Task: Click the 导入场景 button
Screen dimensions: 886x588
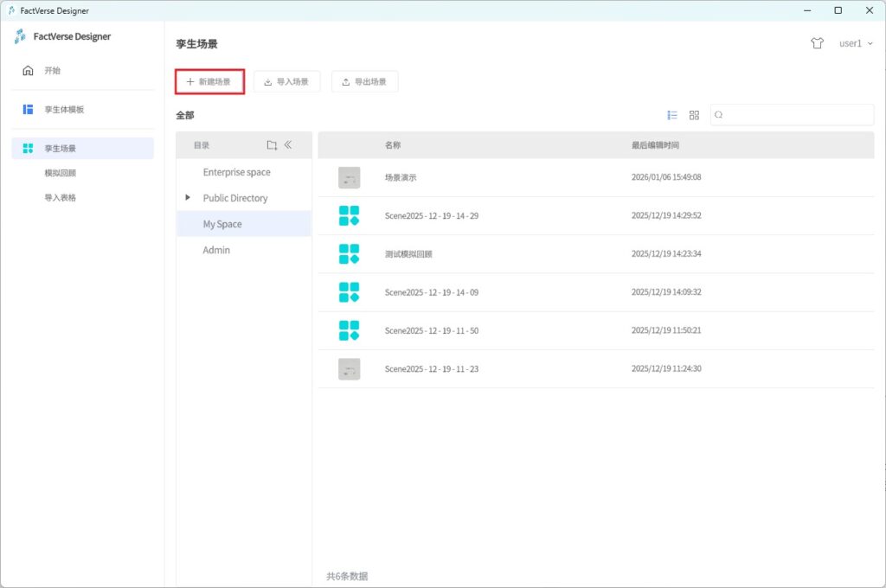Action: (x=287, y=81)
